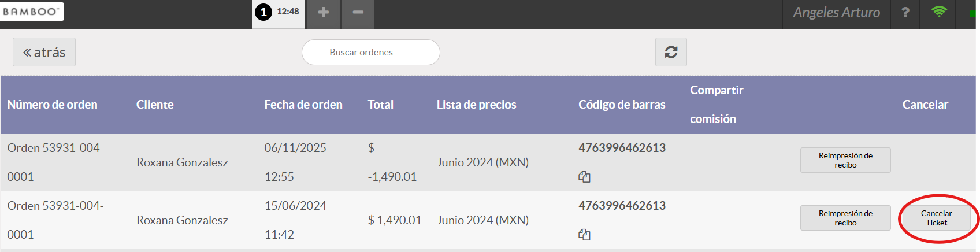The height and width of the screenshot is (252, 980).
Task: Focus the Buscar ordenes search field
Action: tap(370, 52)
